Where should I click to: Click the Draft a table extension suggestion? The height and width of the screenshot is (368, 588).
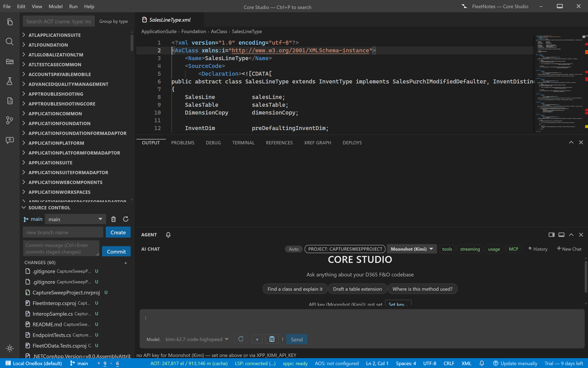pos(357,289)
